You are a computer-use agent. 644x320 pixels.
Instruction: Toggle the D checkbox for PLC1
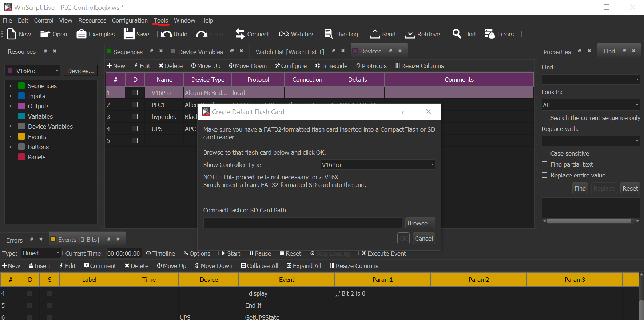[135, 105]
